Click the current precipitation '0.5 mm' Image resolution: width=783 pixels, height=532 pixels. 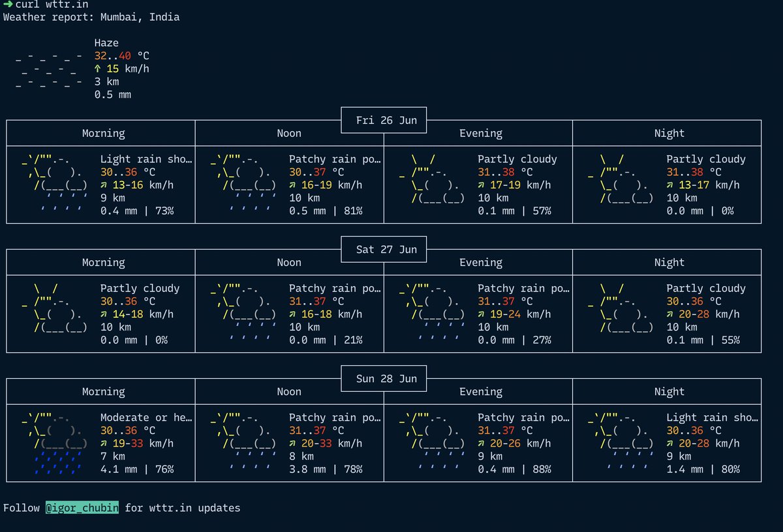[113, 95]
